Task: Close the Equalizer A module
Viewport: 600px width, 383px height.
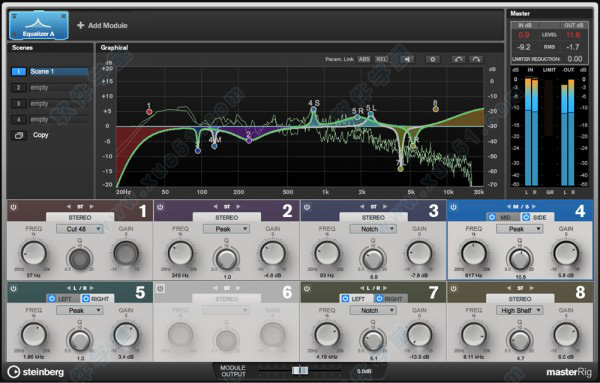Action: point(64,16)
